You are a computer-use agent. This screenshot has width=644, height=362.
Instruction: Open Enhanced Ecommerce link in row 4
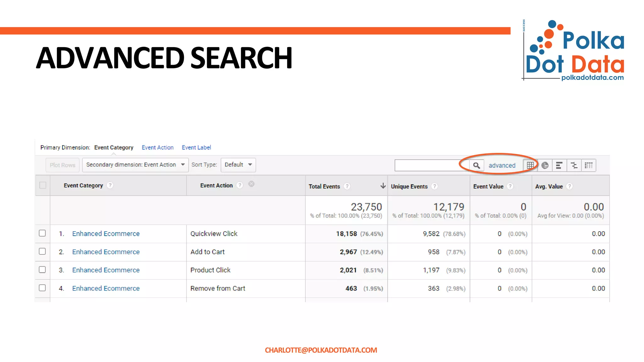coord(106,288)
